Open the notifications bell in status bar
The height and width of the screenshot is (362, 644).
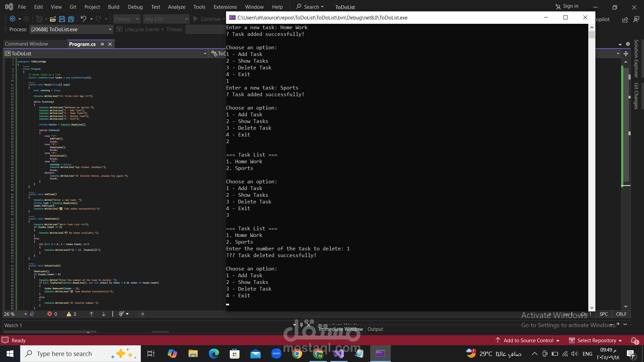[634, 341]
